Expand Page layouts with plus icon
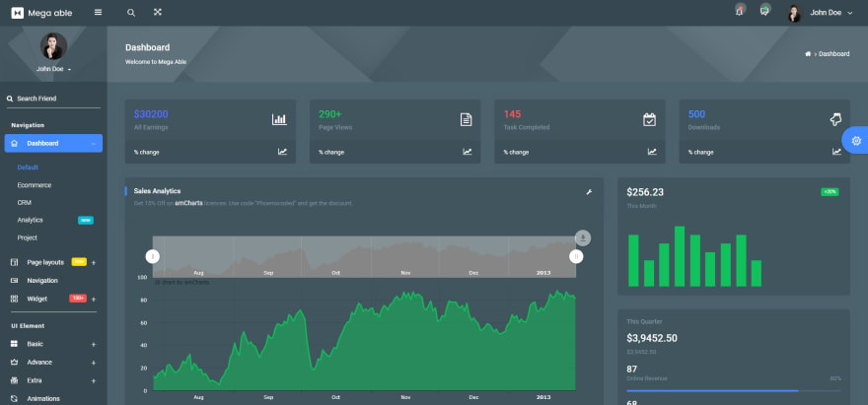 [x=94, y=263]
